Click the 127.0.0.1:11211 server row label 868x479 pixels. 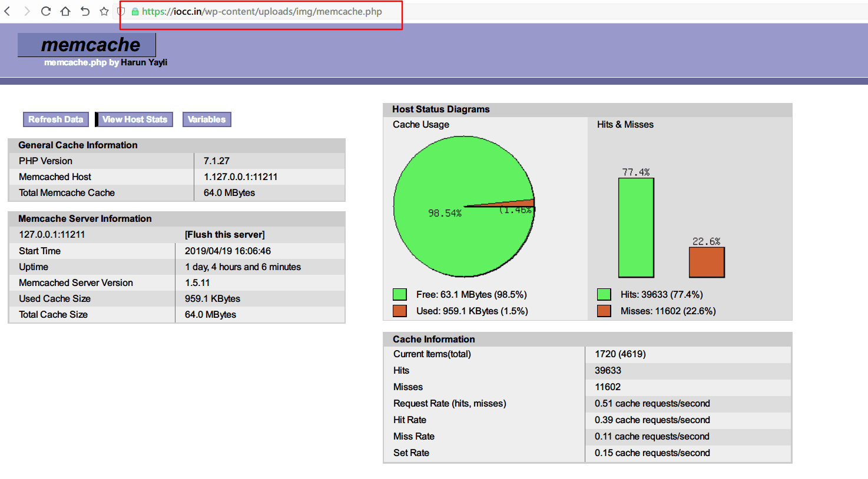point(52,235)
